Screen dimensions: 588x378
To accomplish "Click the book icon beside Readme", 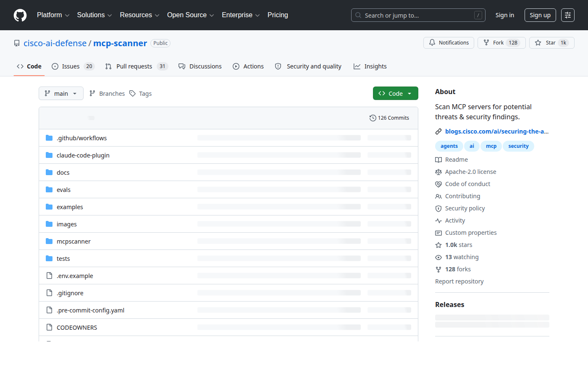I will click(x=438, y=160).
